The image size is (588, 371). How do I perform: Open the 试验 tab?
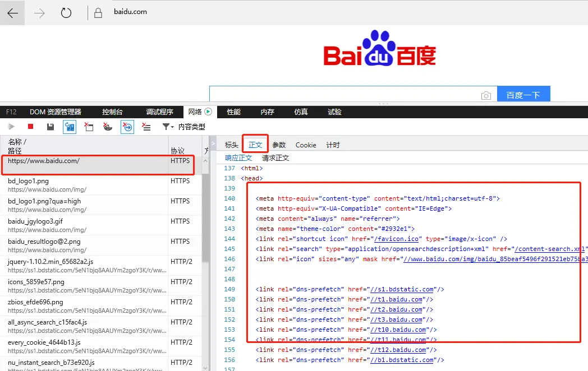(x=334, y=112)
